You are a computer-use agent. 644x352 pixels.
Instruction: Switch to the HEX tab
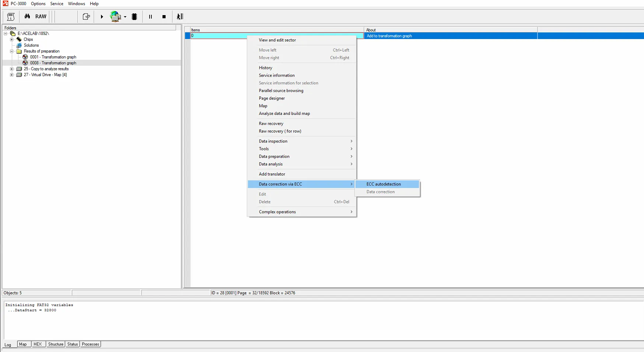tap(38, 344)
